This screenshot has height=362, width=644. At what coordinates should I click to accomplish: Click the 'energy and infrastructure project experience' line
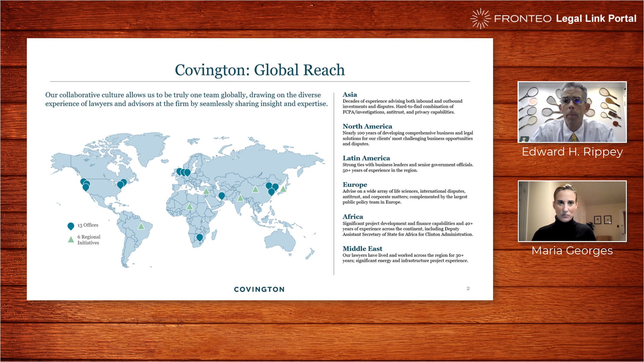[x=405, y=260]
